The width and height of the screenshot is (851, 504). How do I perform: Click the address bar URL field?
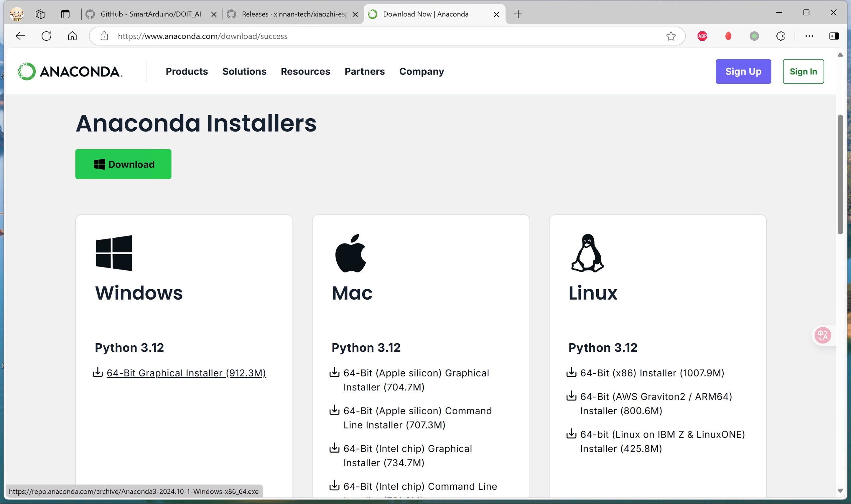pyautogui.click(x=374, y=36)
